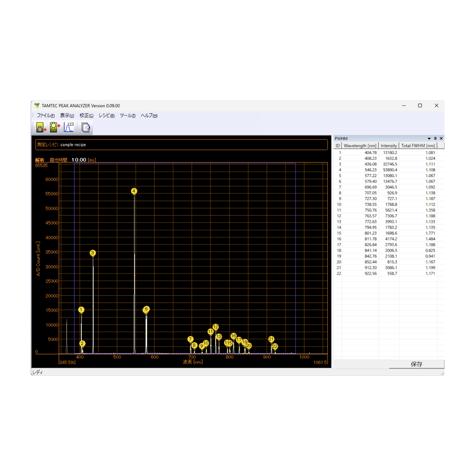
Task: Select intensity cell 7306.7
Action: pos(391,216)
